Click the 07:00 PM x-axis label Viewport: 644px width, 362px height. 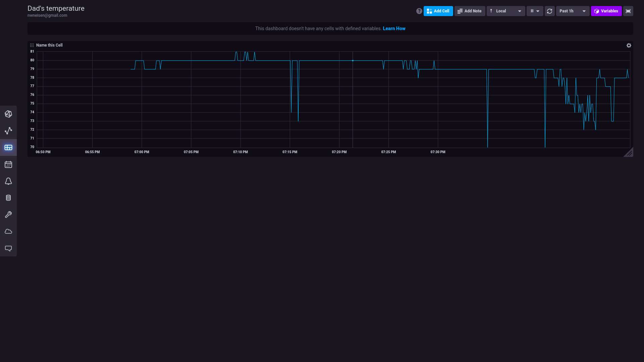tap(142, 152)
